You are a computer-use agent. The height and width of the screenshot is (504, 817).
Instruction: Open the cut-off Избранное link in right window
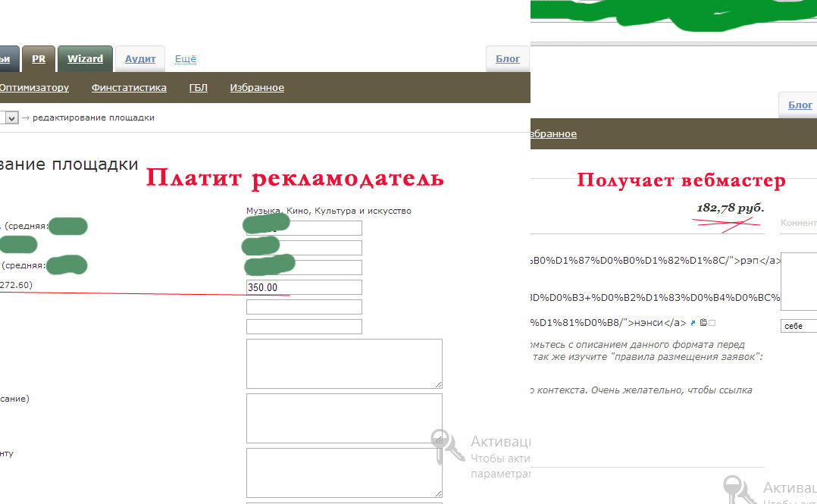click(x=553, y=134)
